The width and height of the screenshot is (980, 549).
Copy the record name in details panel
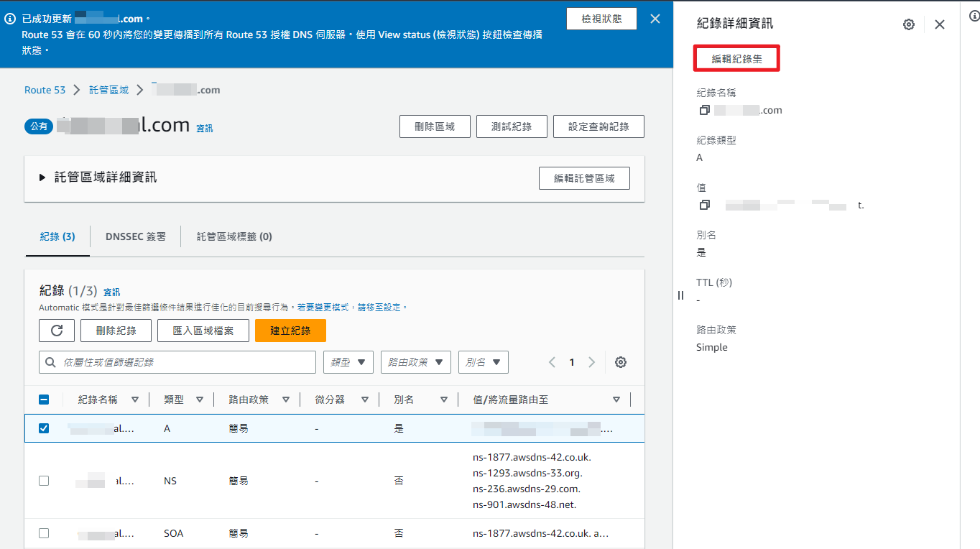[x=704, y=111]
